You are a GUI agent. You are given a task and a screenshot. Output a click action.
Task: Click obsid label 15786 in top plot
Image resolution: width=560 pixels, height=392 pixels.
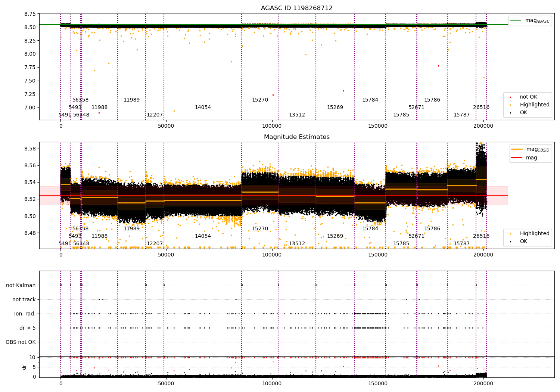[432, 100]
